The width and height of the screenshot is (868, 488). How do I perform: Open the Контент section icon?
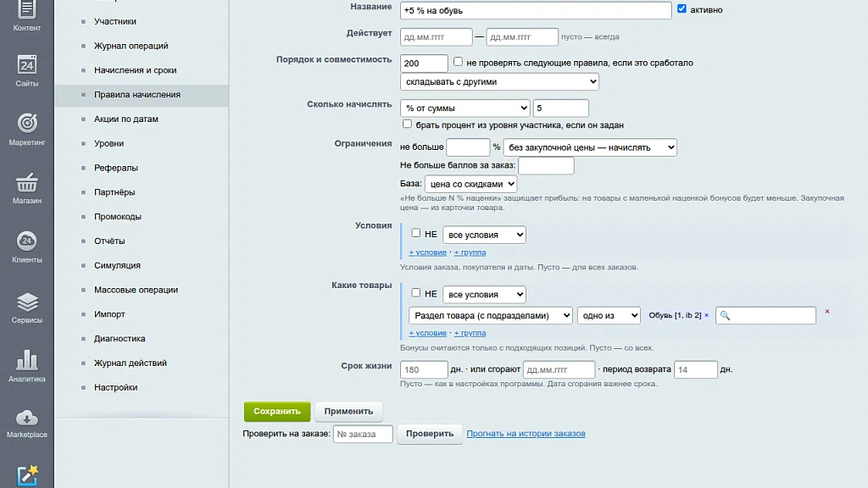pos(26,9)
